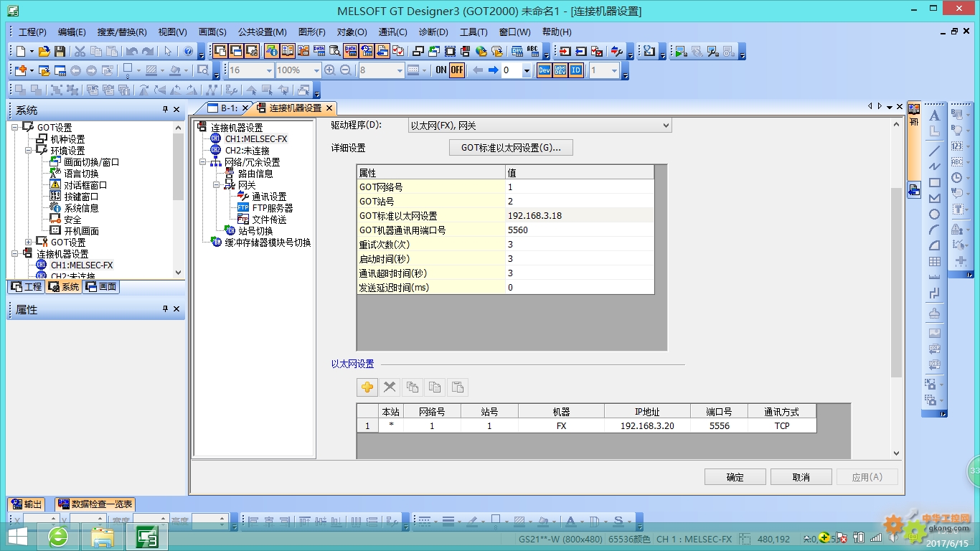The height and width of the screenshot is (551, 980).
Task: Click the TCP communication method cell
Action: click(782, 425)
